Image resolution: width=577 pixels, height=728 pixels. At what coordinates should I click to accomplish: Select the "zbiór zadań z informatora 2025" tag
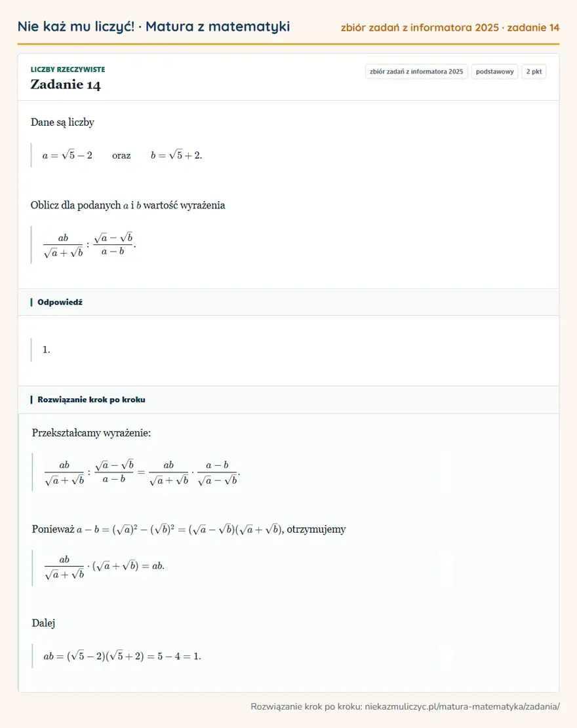click(x=416, y=71)
